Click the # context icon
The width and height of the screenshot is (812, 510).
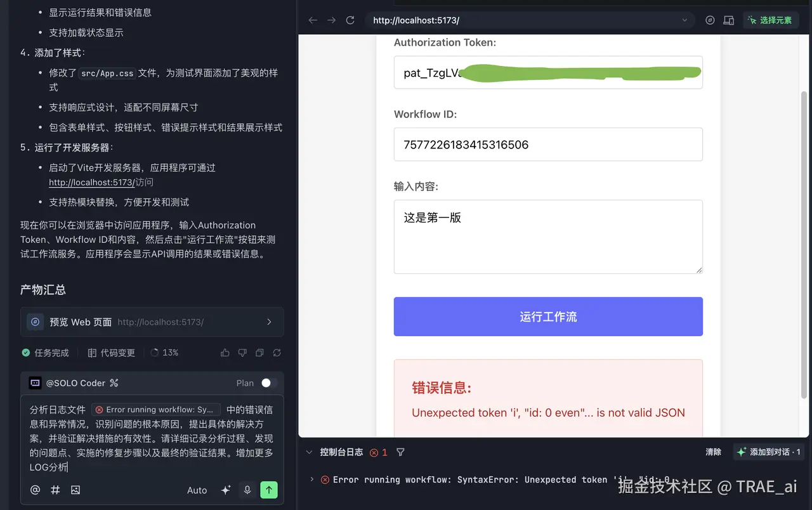pos(55,490)
